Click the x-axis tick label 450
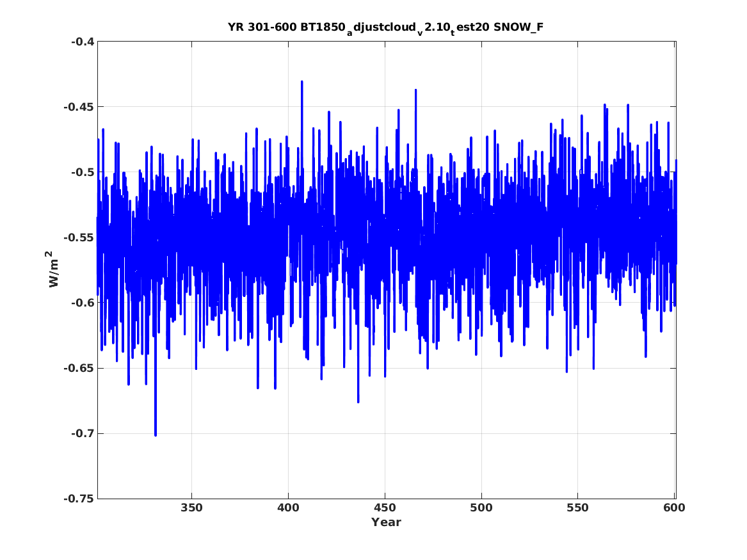The width and height of the screenshot is (747, 560). point(385,508)
